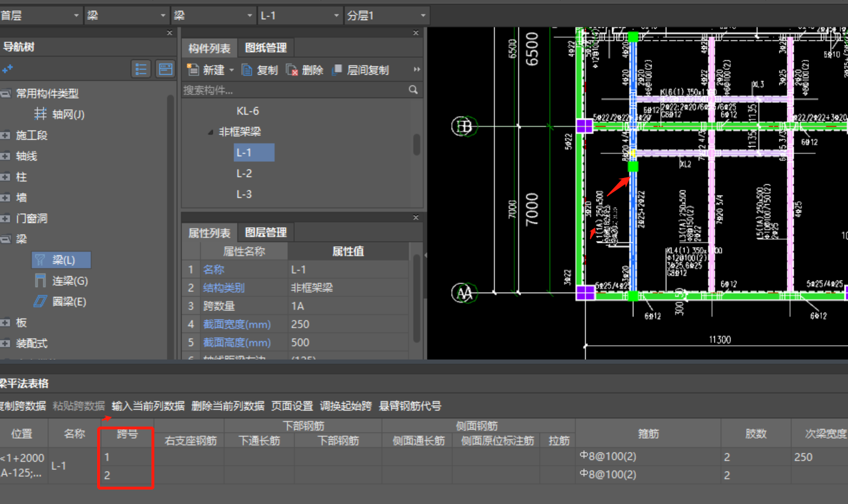This screenshot has height=504, width=848.
Task: Expand the 柱 tree node
Action: [x=5, y=177]
